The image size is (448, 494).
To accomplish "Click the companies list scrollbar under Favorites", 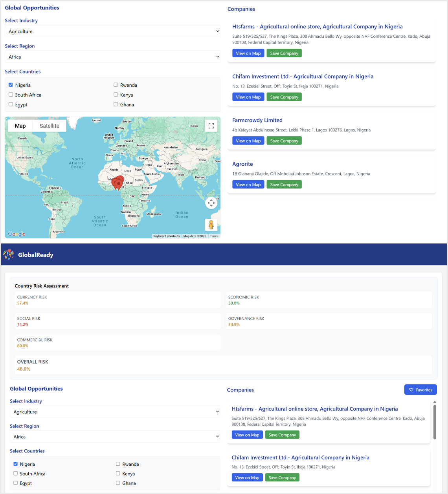I will point(435,422).
